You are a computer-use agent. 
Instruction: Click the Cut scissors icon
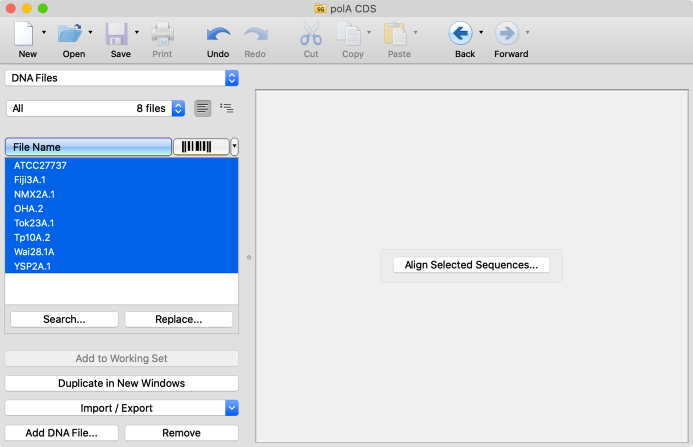(311, 34)
